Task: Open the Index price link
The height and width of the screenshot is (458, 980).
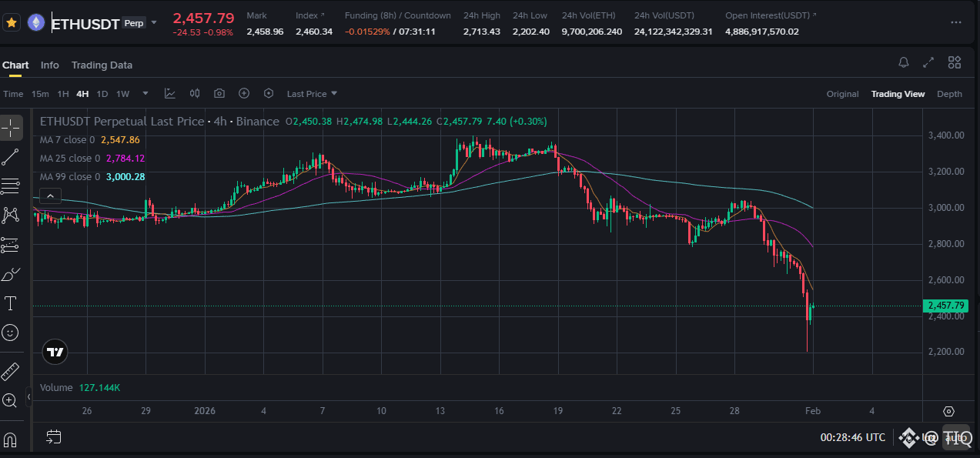Action: click(x=309, y=15)
